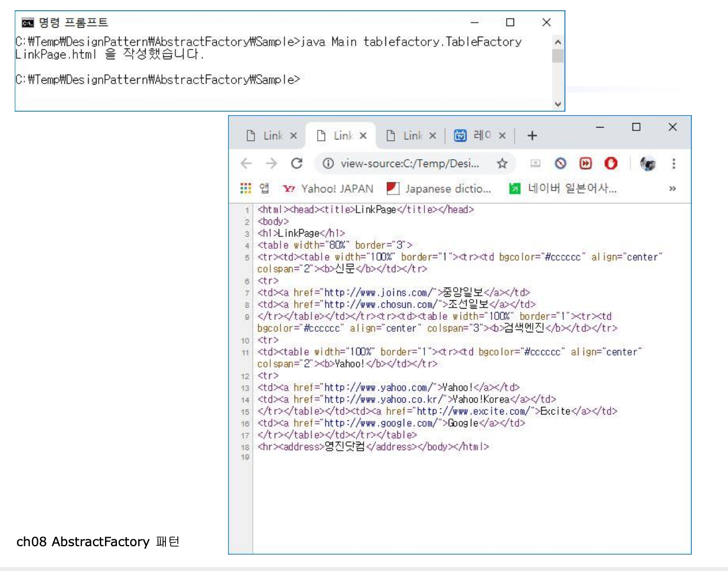Click the <h1>LinkPage</h1> source line
728x571 pixels.
tap(301, 234)
